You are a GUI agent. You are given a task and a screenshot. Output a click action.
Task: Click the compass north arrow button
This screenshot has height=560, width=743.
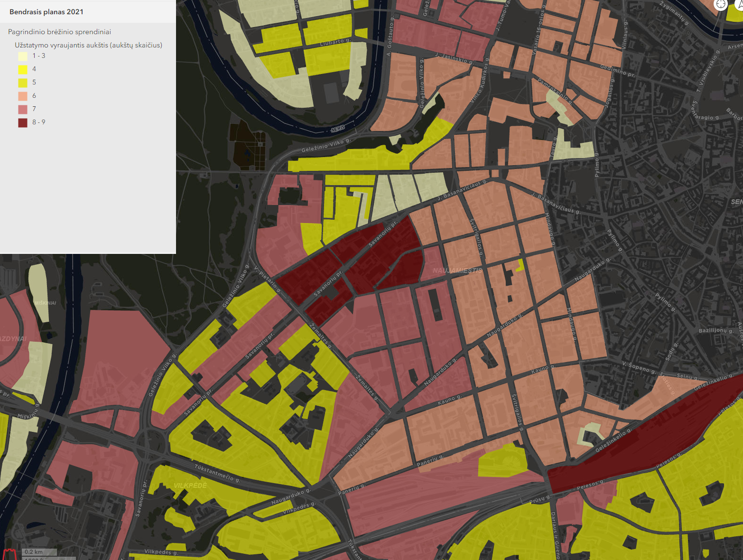coord(739,4)
